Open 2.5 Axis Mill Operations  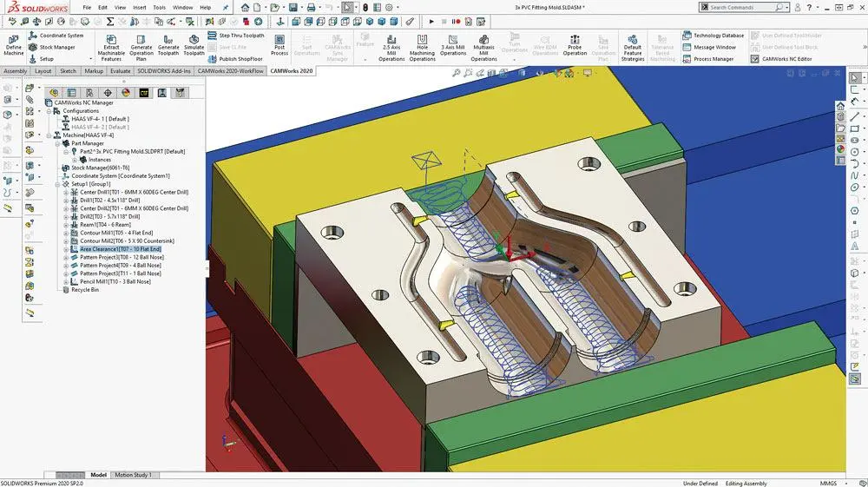(x=391, y=48)
